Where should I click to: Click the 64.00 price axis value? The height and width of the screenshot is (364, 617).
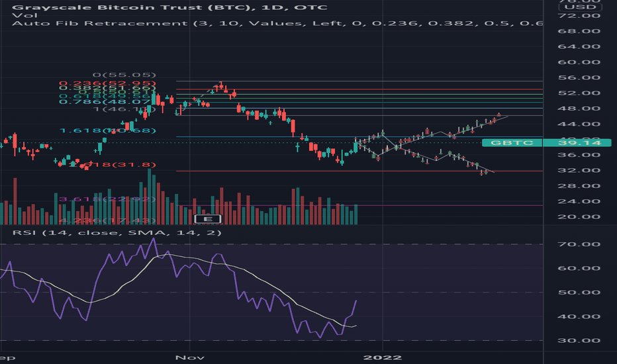[579, 46]
